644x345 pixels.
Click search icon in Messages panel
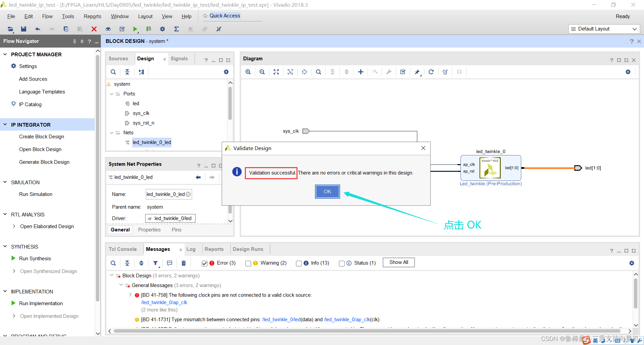(113, 263)
